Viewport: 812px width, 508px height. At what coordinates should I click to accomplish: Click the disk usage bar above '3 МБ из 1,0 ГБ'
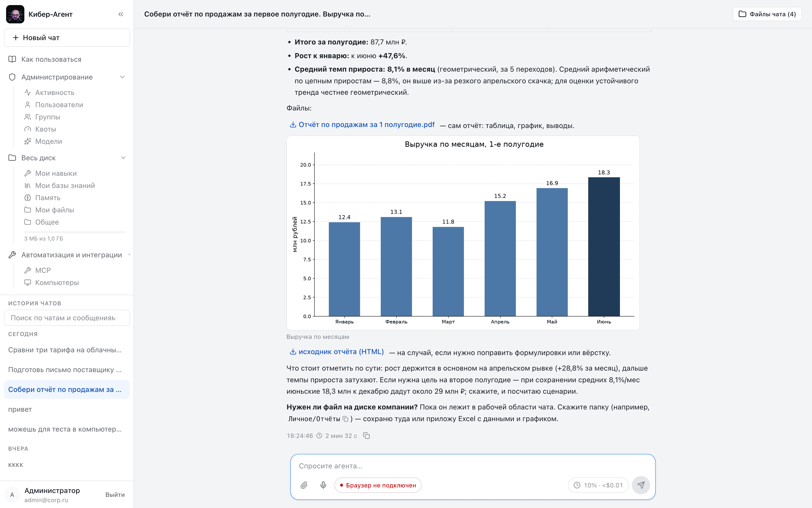click(75, 232)
